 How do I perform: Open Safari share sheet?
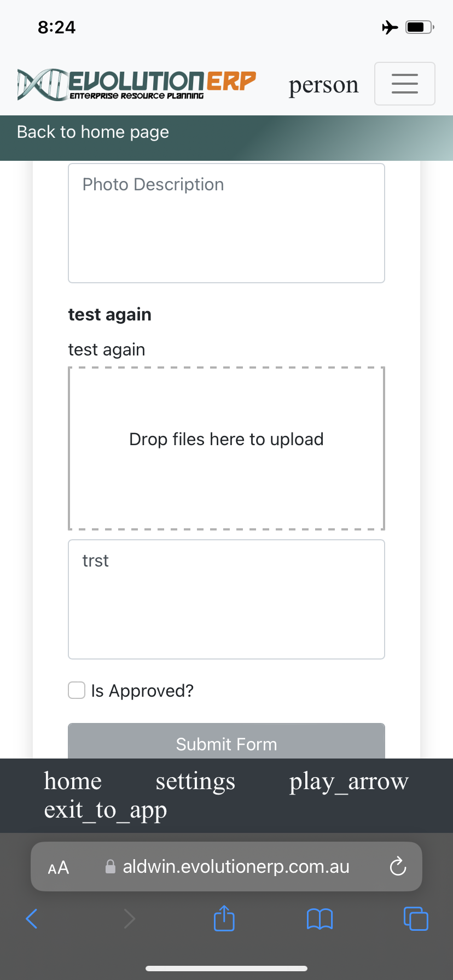(x=224, y=918)
